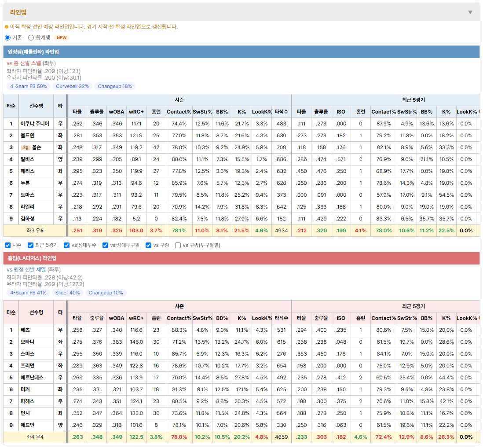
Task: Click player name 아쿠냐 주니어
Action: (35, 124)
